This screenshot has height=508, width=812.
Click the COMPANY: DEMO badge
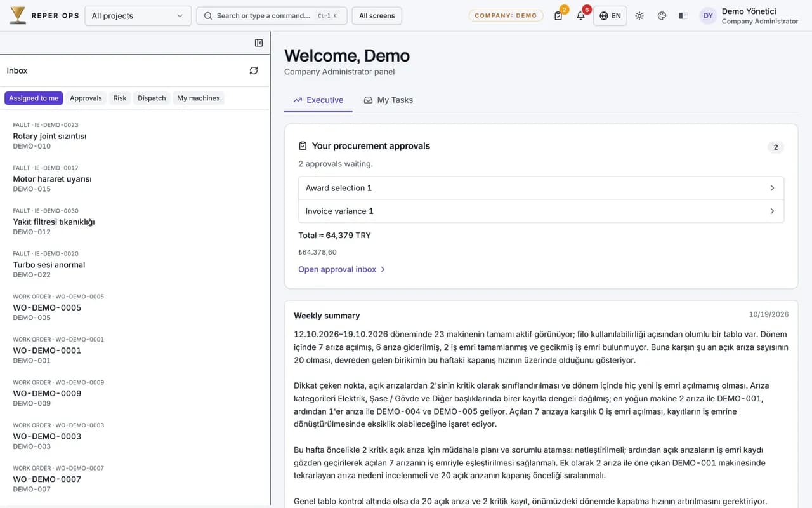coord(506,16)
